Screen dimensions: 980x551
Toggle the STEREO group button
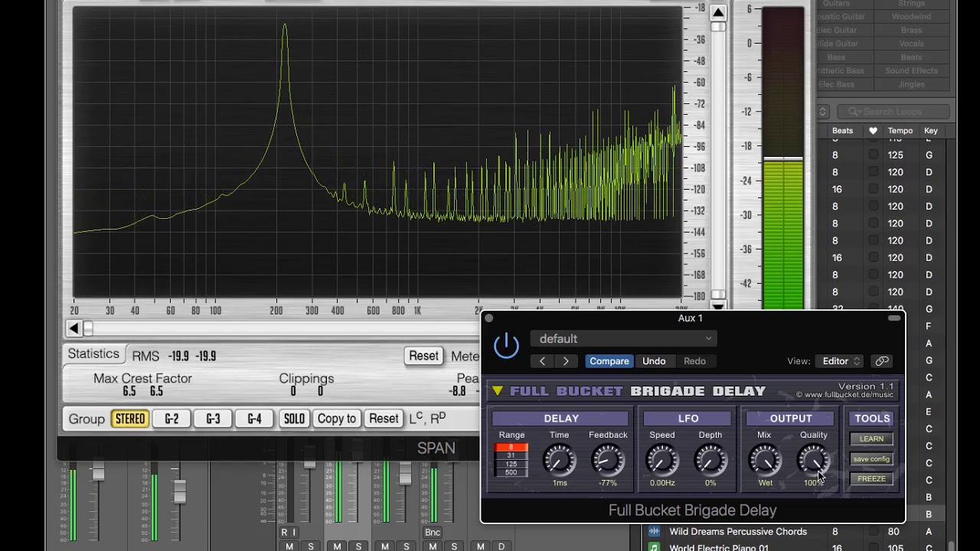click(x=130, y=419)
